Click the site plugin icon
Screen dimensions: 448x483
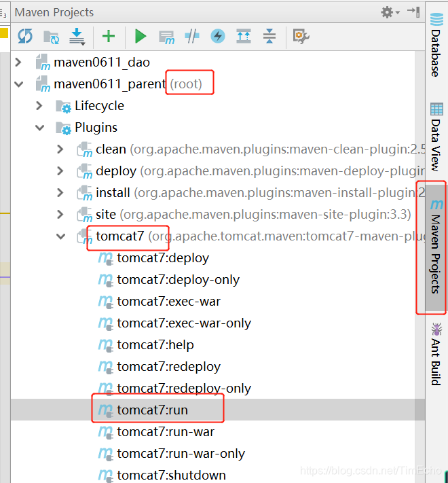click(84, 215)
